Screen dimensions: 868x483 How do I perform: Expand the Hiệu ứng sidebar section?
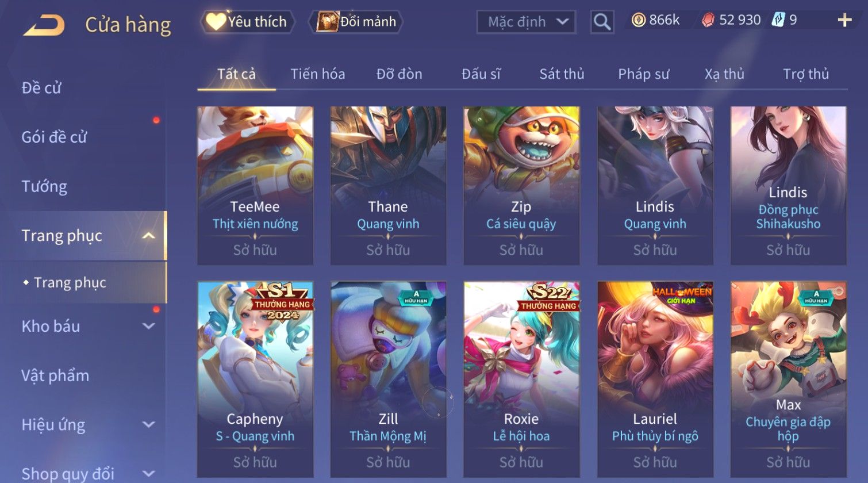148,424
